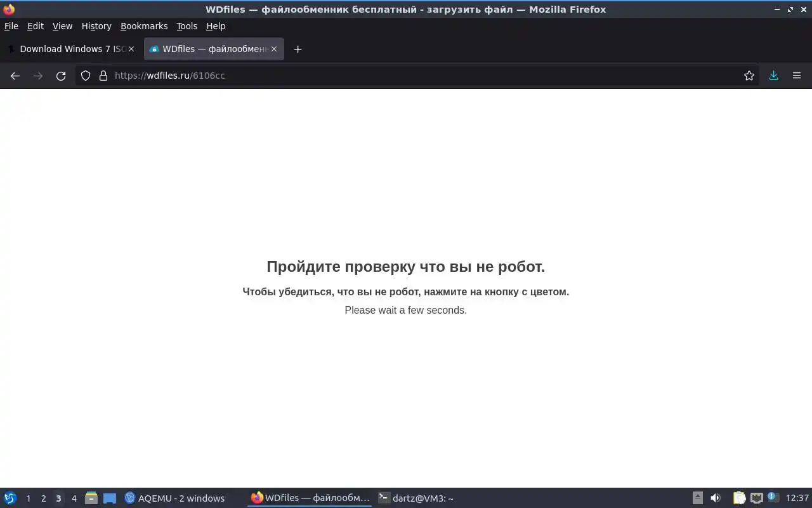Switch to workspace 2
812x508 pixels.
coord(43,498)
